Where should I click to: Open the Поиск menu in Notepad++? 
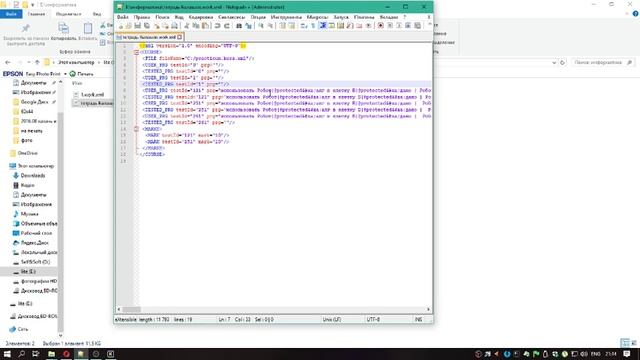click(x=162, y=17)
